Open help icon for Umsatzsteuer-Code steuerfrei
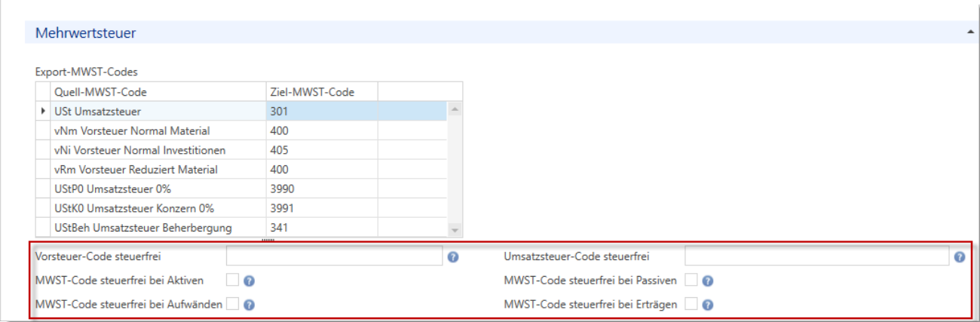This screenshot has width=980, height=322. point(960,257)
